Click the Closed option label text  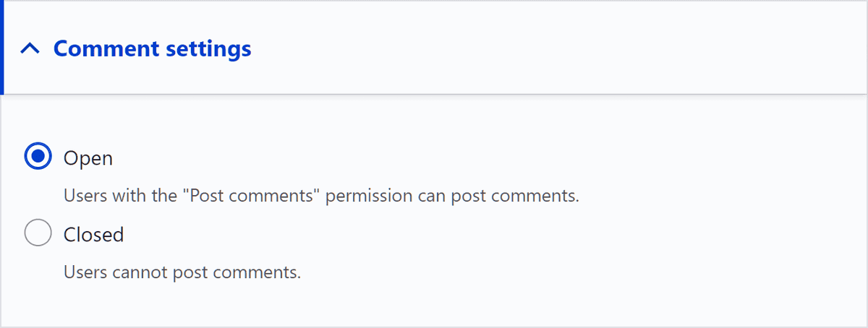[x=93, y=235]
